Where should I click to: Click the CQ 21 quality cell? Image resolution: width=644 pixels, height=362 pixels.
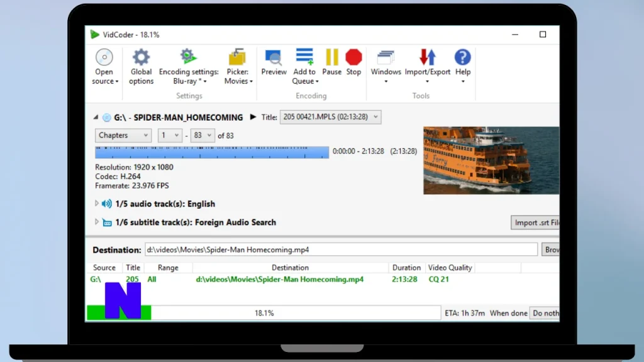(438, 279)
